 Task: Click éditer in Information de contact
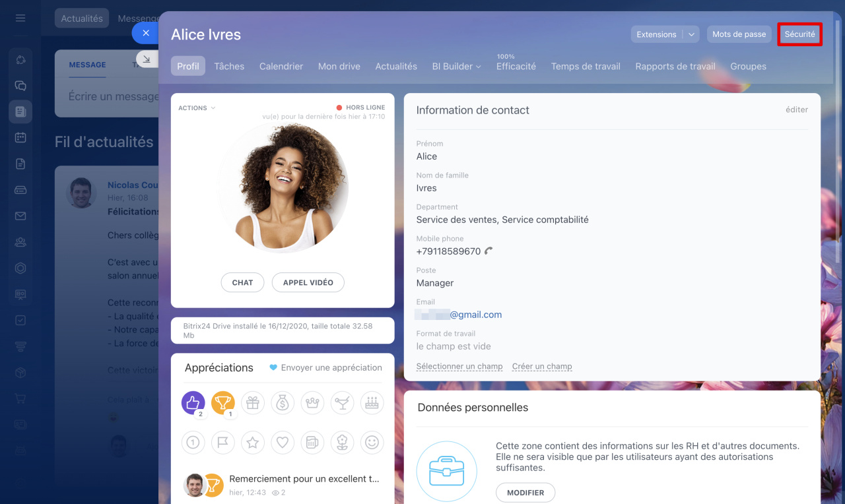click(x=797, y=110)
